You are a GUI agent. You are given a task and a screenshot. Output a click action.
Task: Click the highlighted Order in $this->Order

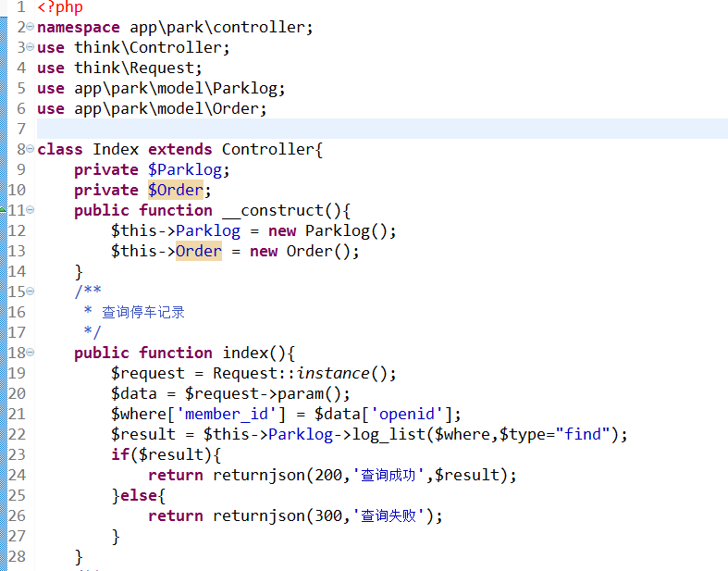point(198,252)
